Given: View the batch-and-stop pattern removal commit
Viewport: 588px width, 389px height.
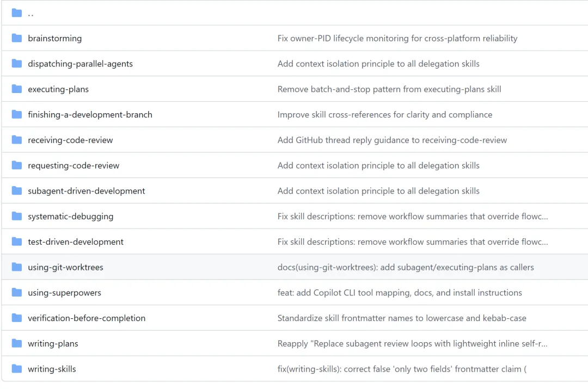Looking at the screenshot, I should [x=389, y=89].
